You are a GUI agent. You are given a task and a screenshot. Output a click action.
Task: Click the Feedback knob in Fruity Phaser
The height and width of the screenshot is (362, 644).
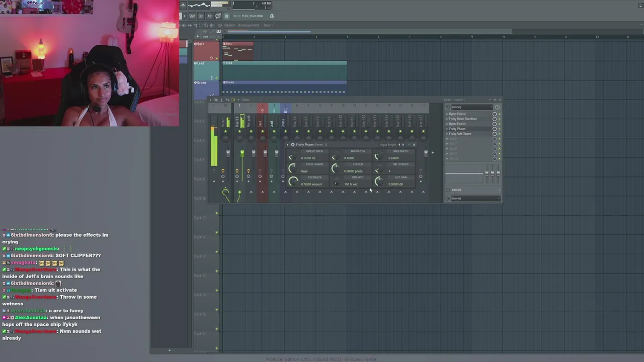(x=293, y=181)
